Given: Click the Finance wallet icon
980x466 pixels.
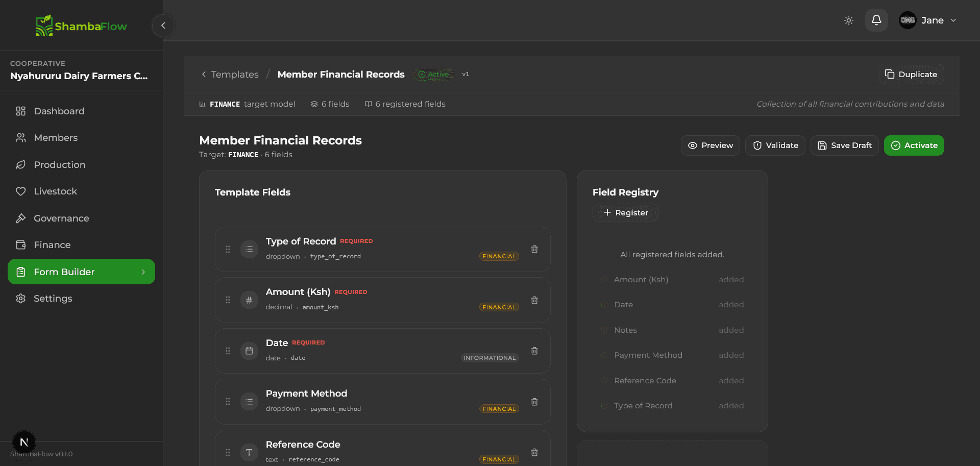Looking at the screenshot, I should 21,245.
